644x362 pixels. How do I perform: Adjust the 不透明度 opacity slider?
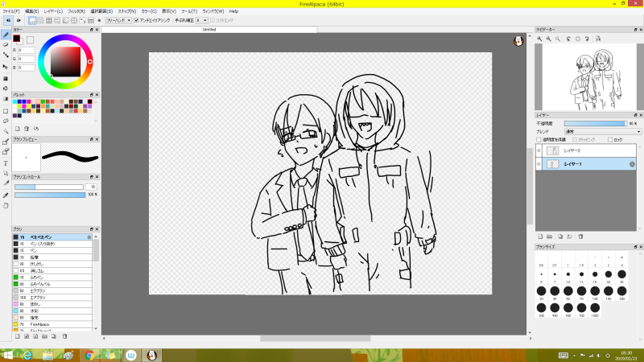596,124
